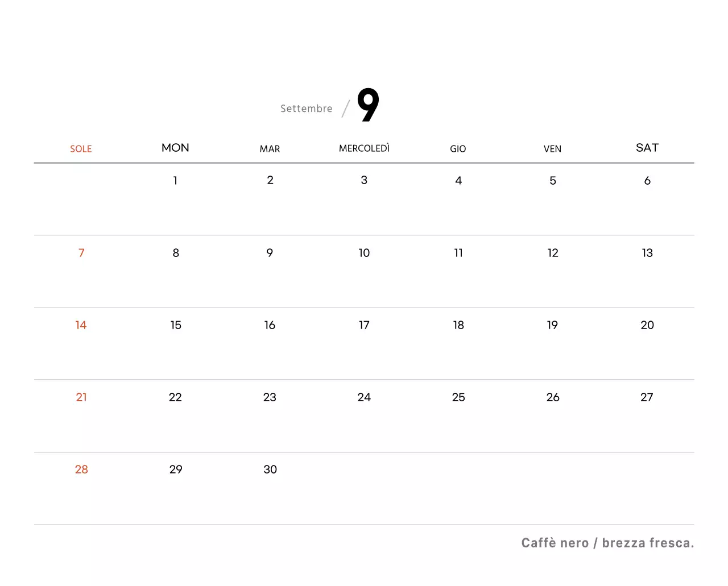The height and width of the screenshot is (586, 728).
Task: Click date 30, the last day
Action: 270,469
